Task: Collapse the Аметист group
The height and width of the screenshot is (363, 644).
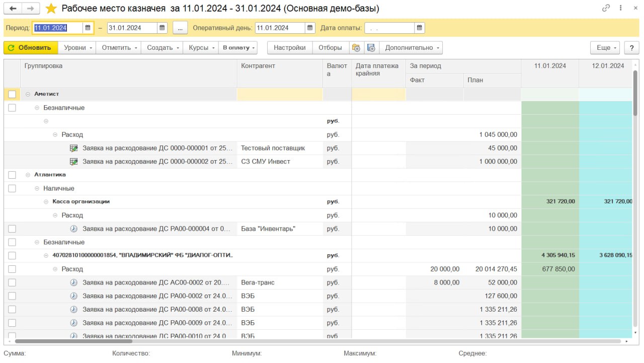Action: coord(28,94)
